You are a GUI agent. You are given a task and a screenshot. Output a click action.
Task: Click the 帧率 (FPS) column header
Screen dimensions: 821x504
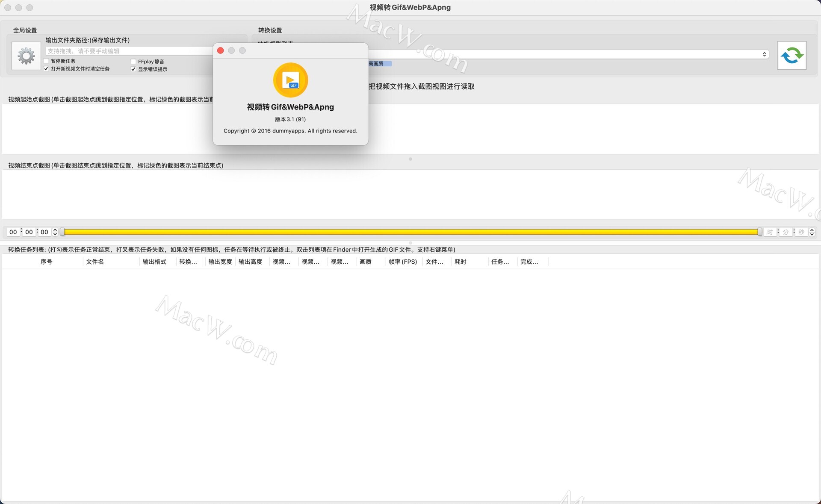tap(402, 262)
